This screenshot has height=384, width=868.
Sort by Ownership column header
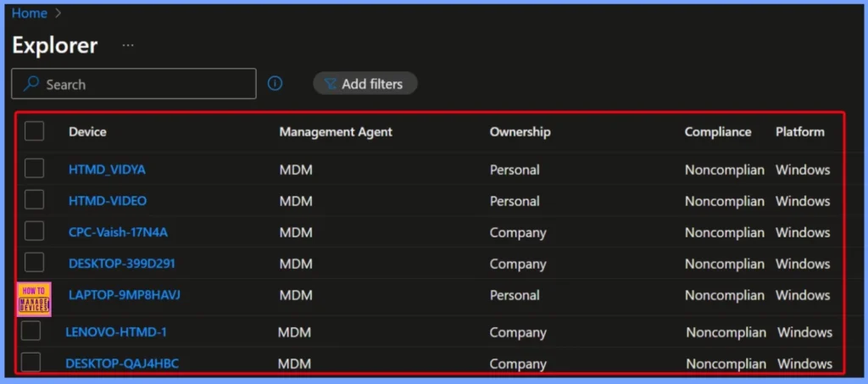point(520,131)
